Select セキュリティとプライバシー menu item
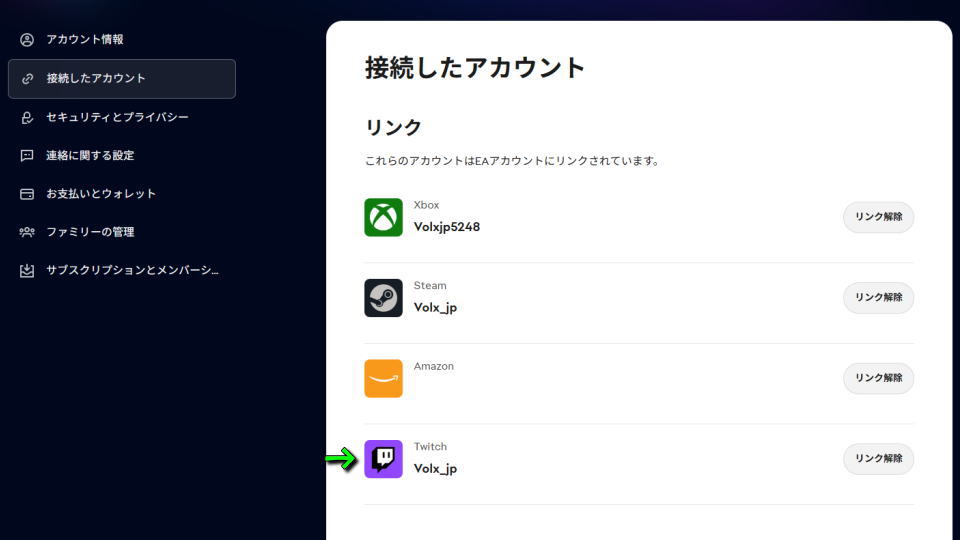 [x=117, y=118]
